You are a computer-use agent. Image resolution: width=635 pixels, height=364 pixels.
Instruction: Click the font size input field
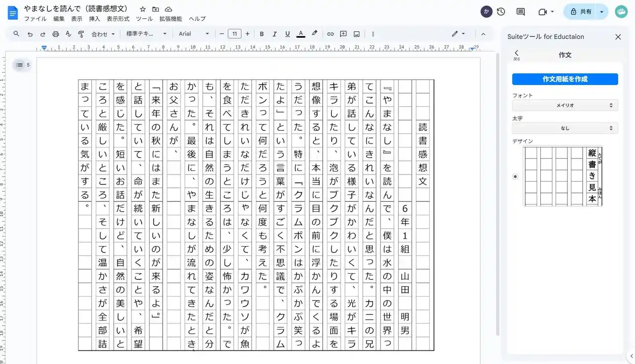point(234,34)
